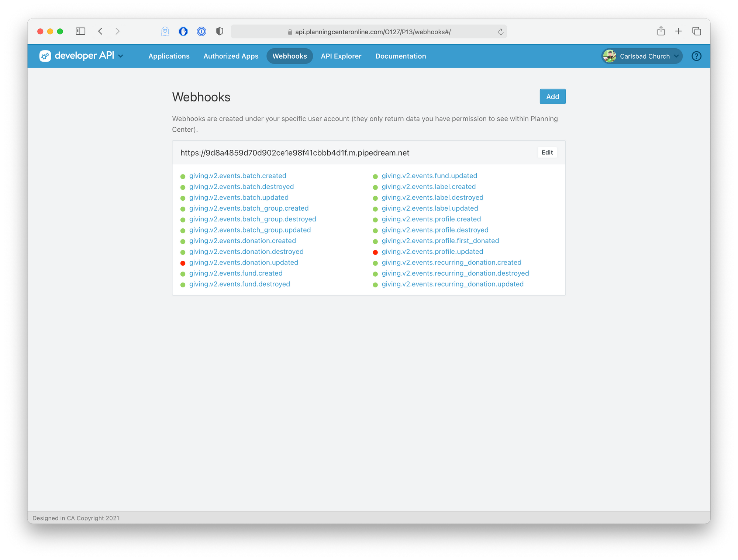Click the hand-shaped blocker extension icon
The width and height of the screenshot is (738, 560).
pyautogui.click(x=183, y=32)
